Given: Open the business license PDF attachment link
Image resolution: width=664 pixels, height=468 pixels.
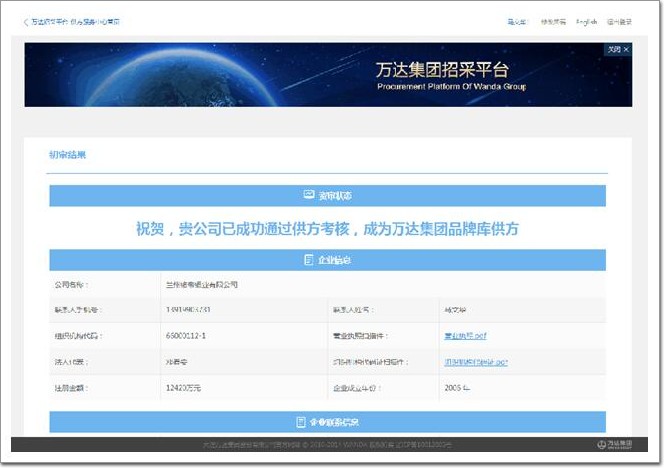Looking at the screenshot, I should click(465, 336).
